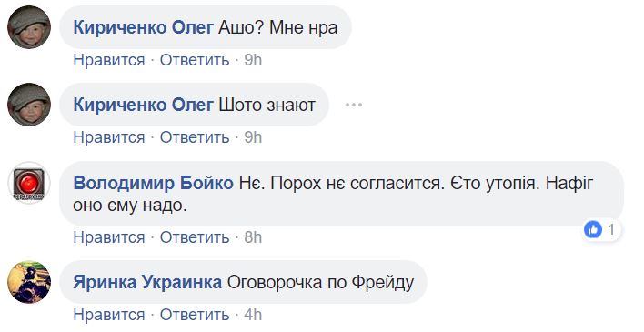The image size is (644, 332).
Task: Open Яринка Украинка profile picture
Action: click(x=29, y=282)
